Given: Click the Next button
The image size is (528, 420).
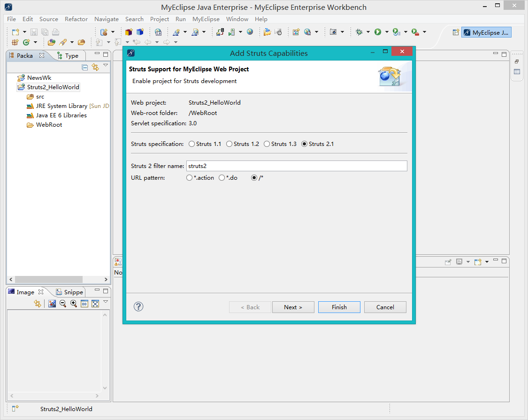Looking at the screenshot, I should click(293, 307).
